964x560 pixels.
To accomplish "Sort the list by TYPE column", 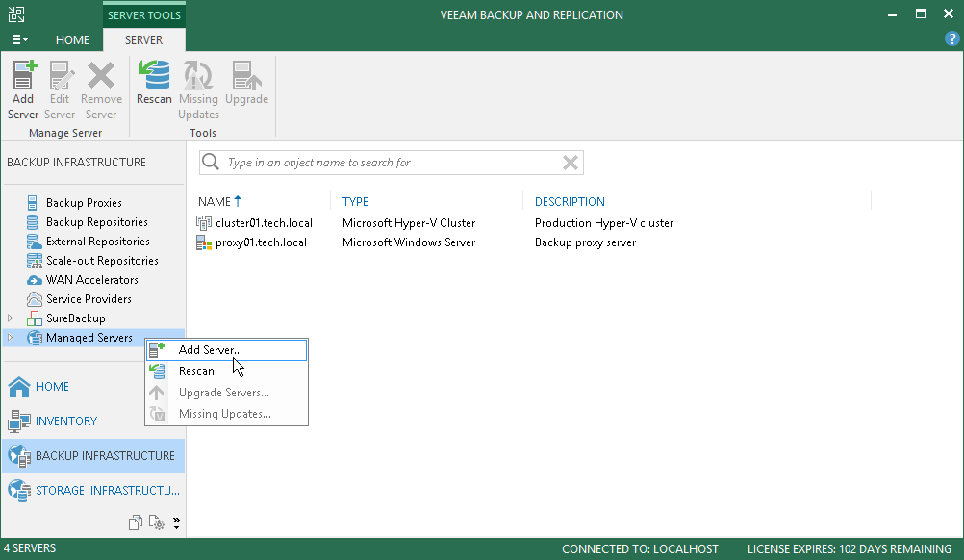I will coord(355,202).
